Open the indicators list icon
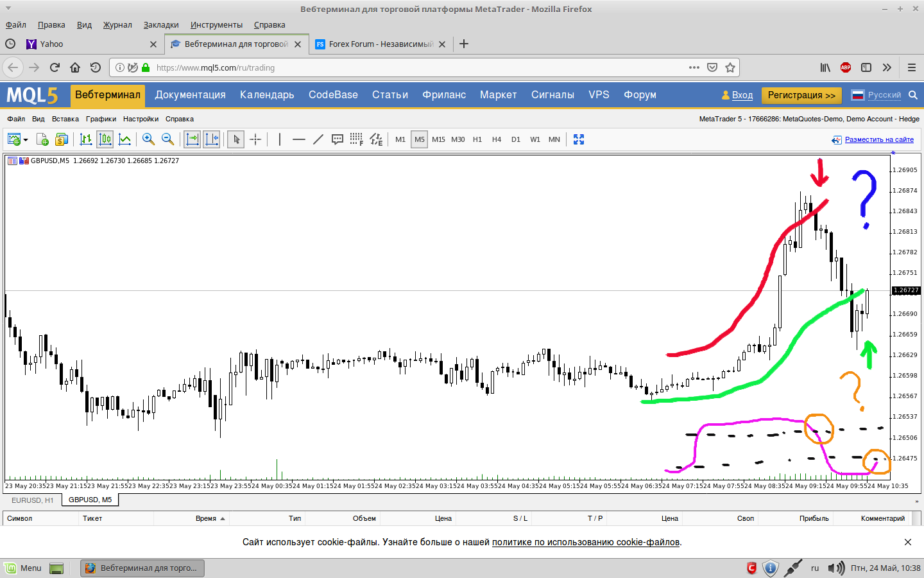Viewport: 924px width, 578px height. point(377,139)
